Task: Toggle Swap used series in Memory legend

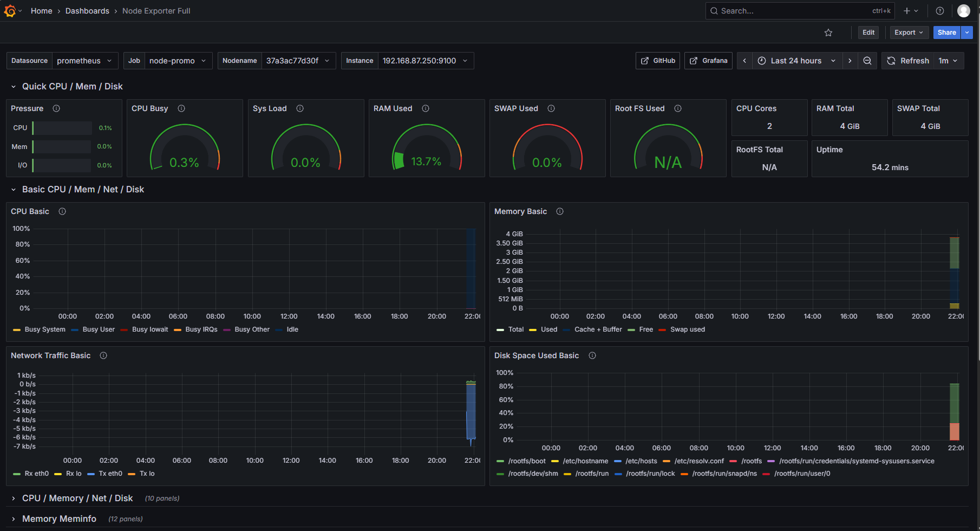Action: (x=687, y=329)
